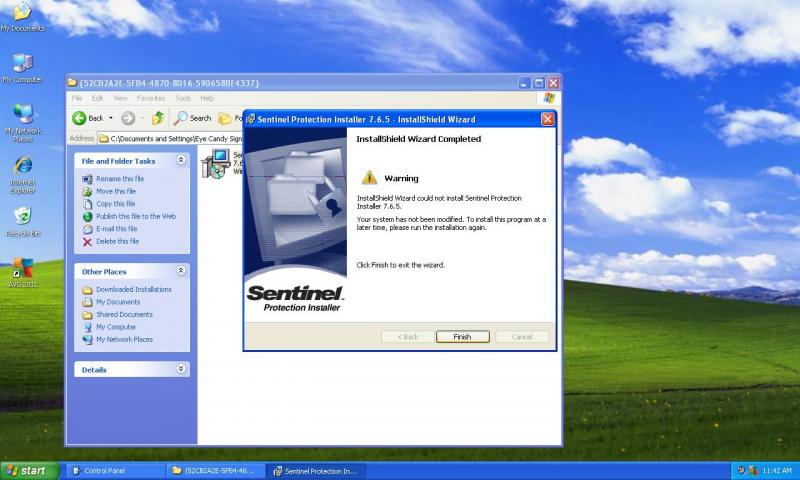The height and width of the screenshot is (480, 800).
Task: Click the leftmost system tray icon
Action: [741, 470]
